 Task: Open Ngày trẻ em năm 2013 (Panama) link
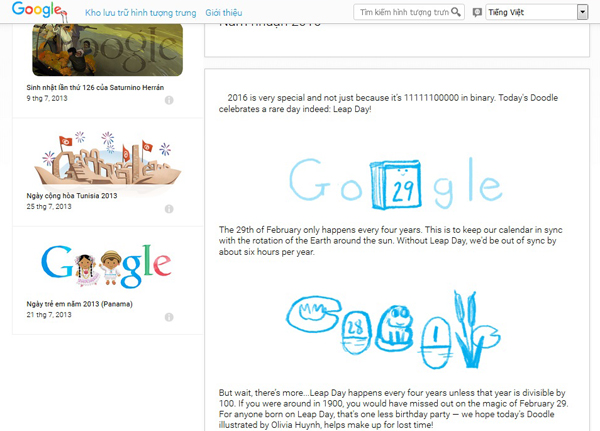point(80,304)
